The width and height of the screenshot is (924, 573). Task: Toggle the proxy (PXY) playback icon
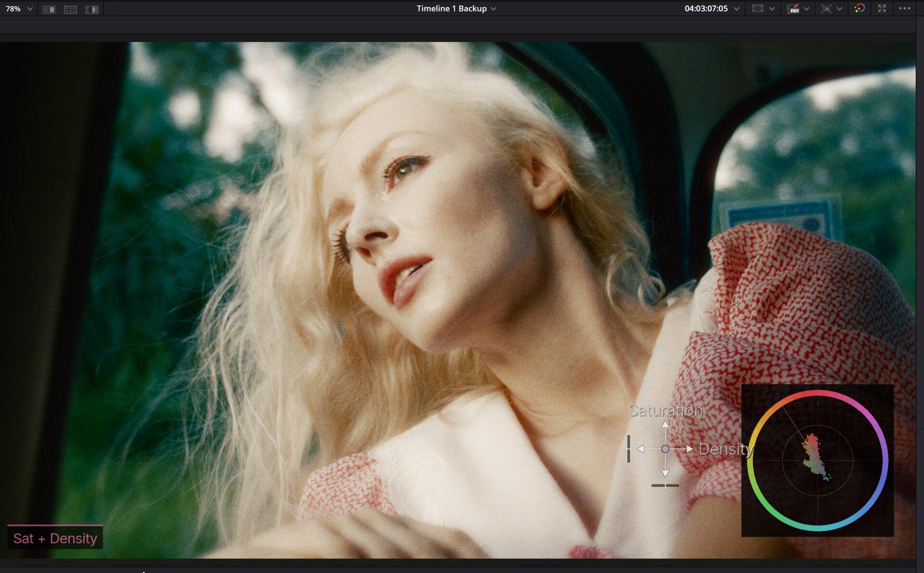(793, 9)
